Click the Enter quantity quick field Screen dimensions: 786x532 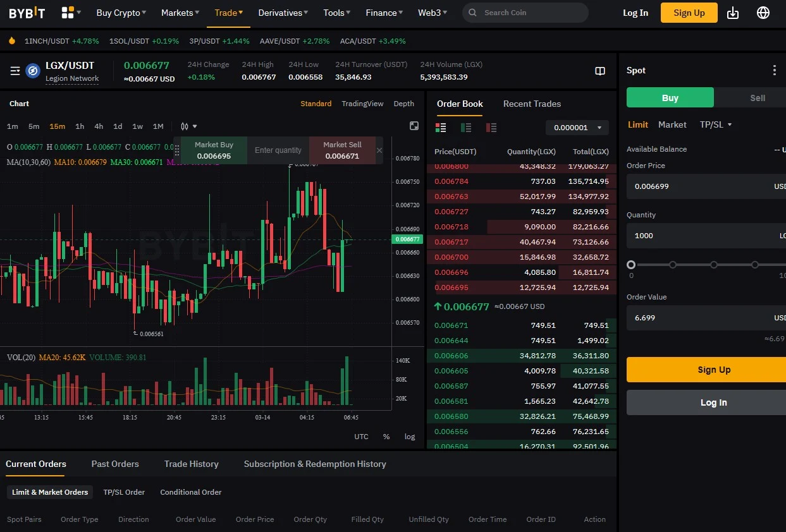278,150
